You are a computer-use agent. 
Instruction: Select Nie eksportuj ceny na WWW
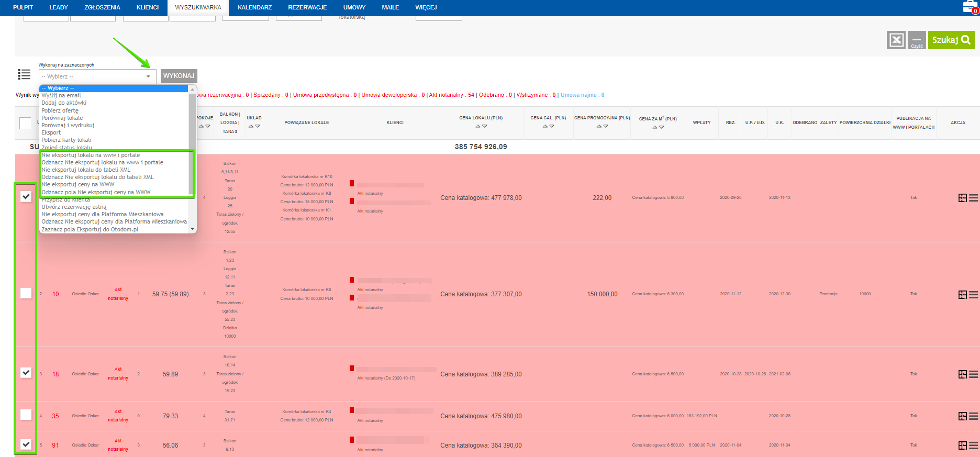click(114, 184)
